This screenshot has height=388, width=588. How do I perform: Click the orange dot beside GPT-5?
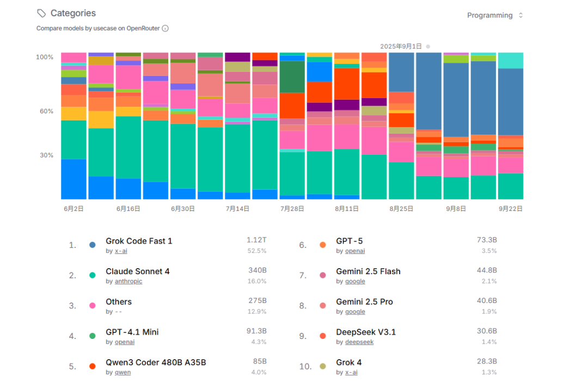[322, 245]
